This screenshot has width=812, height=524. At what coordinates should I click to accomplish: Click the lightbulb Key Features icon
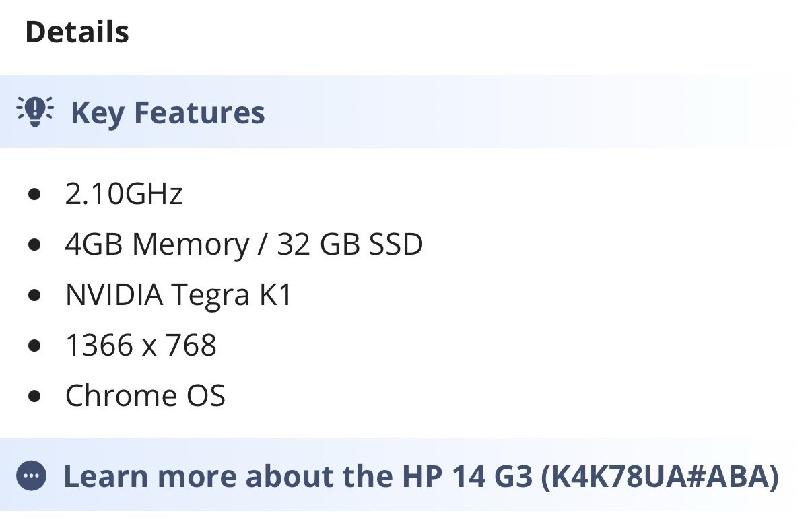pyautogui.click(x=35, y=111)
